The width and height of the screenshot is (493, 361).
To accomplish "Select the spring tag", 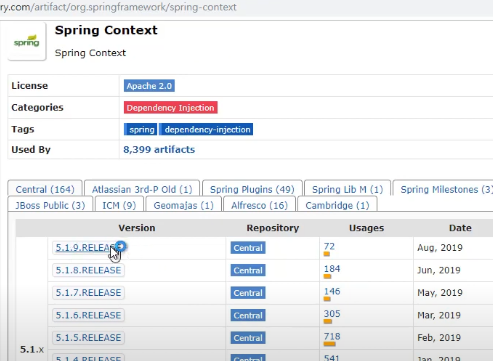I will point(140,129).
